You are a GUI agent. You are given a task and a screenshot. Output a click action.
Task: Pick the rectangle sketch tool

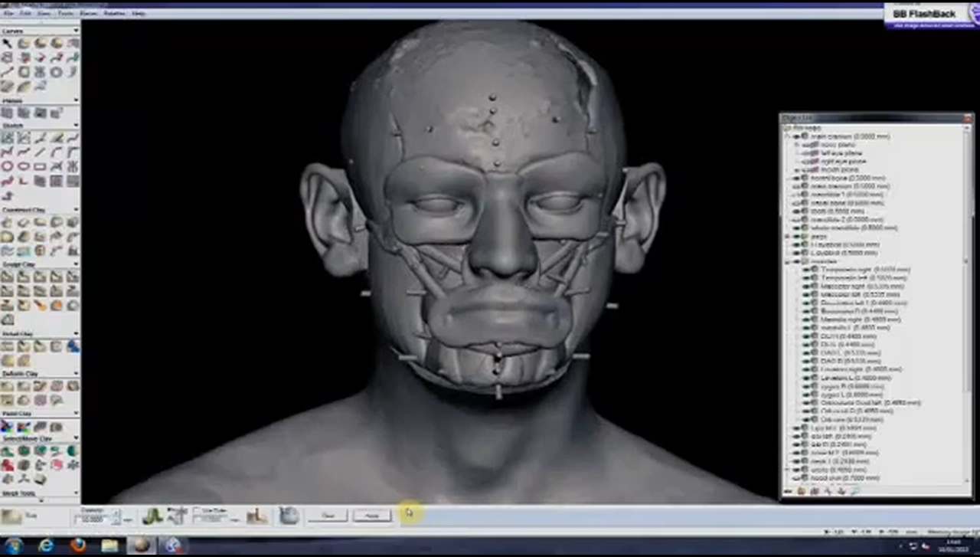[40, 166]
